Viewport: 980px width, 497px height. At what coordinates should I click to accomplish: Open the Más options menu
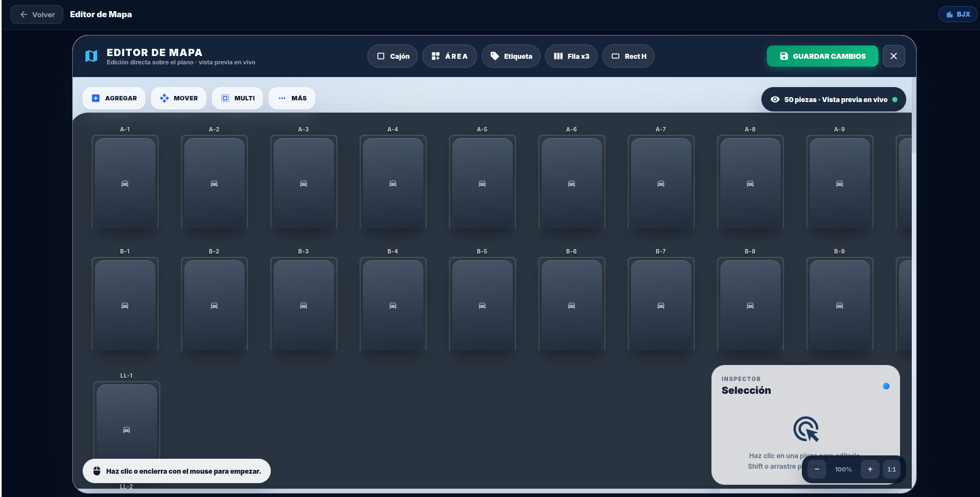pyautogui.click(x=292, y=98)
